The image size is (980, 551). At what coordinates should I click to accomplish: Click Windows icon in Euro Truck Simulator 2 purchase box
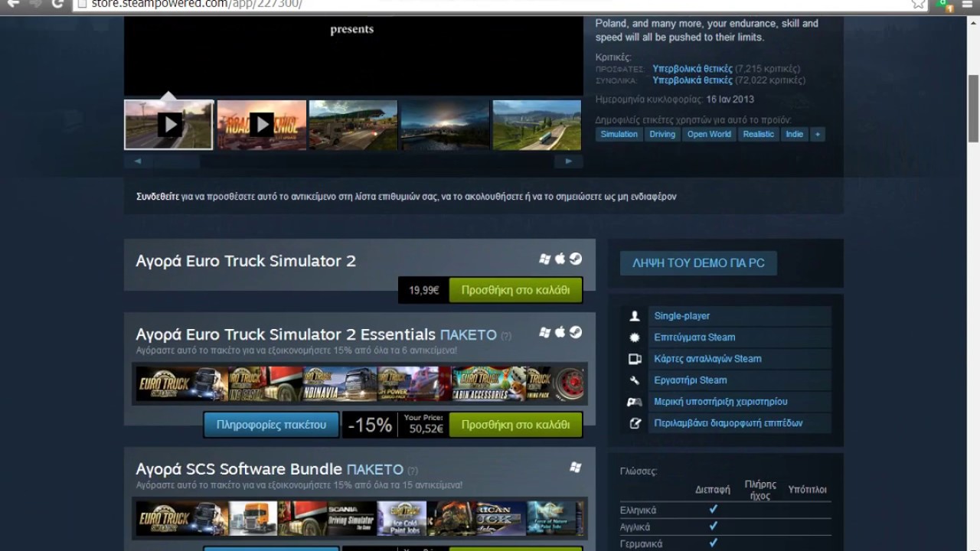(544, 259)
